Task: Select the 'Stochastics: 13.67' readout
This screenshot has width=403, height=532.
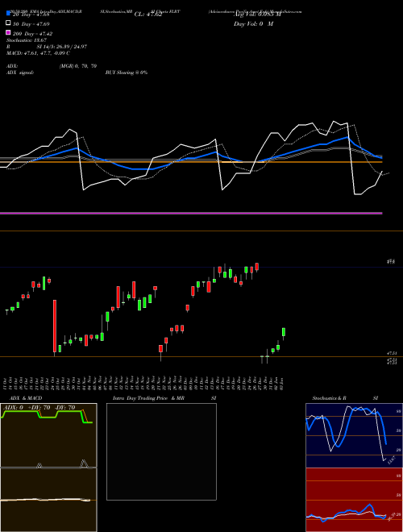Action: click(27, 40)
